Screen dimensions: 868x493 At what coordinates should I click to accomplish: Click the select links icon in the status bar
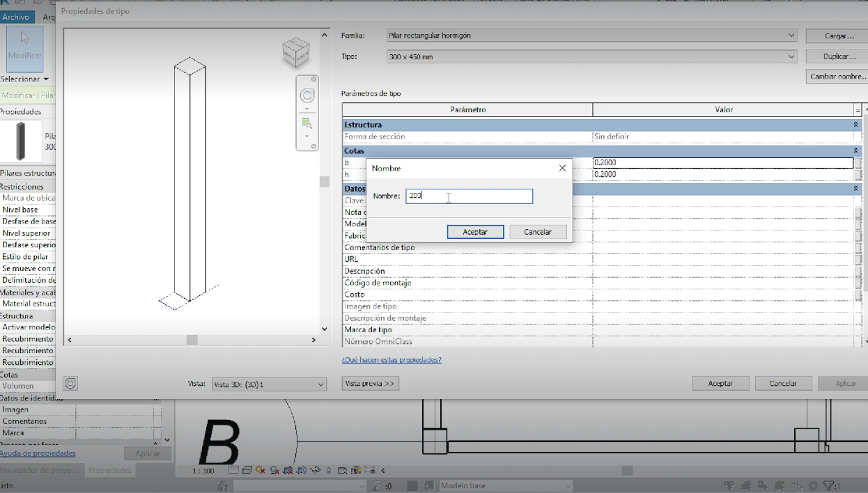pos(729,486)
